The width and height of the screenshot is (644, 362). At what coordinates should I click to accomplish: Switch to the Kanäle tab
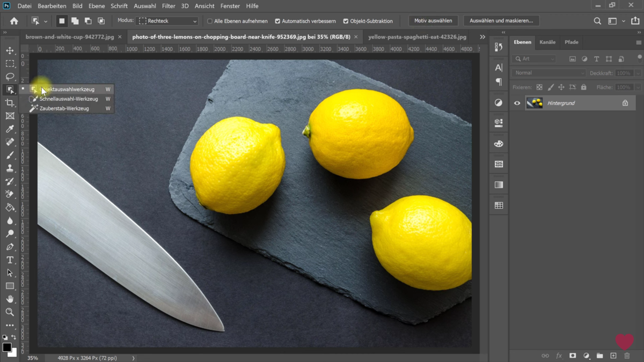[x=547, y=42]
